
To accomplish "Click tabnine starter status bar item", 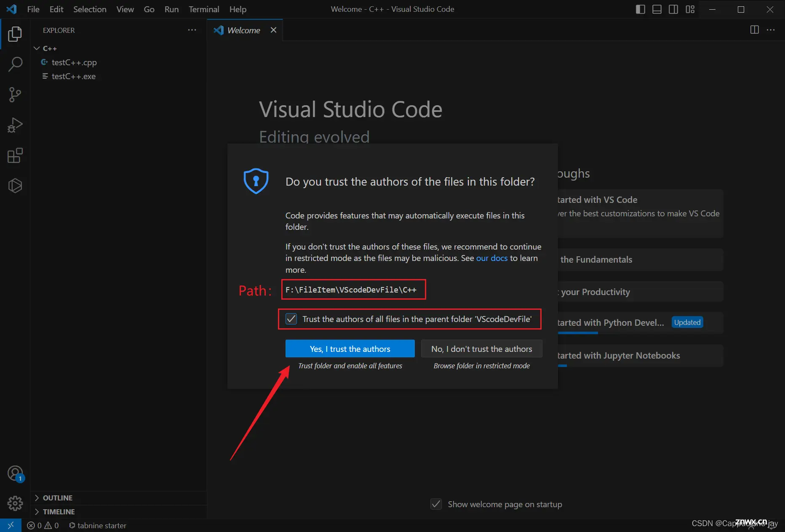I will tap(98, 525).
